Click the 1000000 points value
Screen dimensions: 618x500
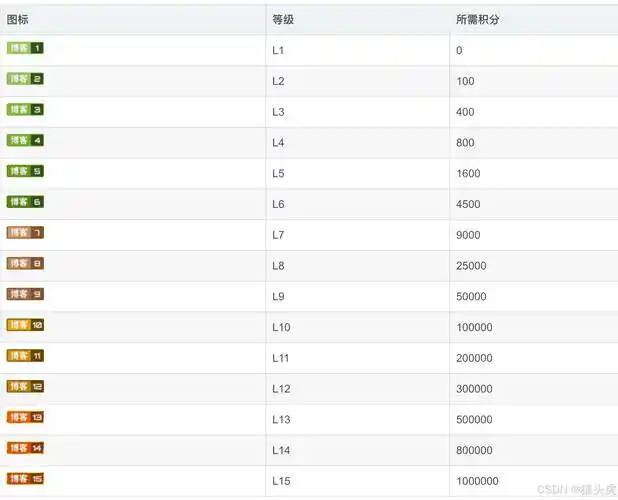(x=477, y=482)
